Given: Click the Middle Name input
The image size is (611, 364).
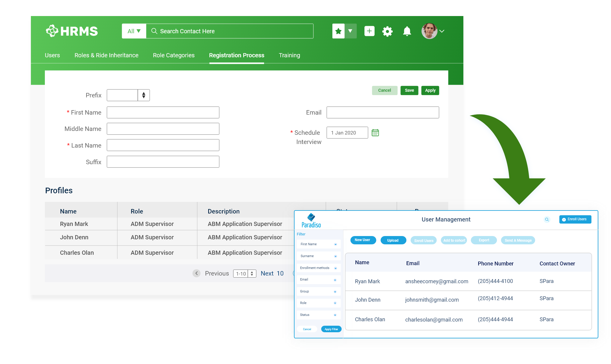Looking at the screenshot, I should (163, 129).
